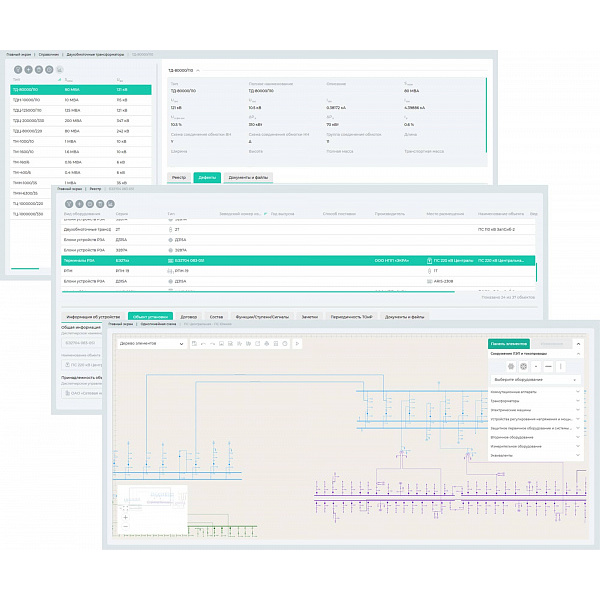The image size is (600, 600).
Task: Click the print icon in the schematic toolbar
Action: (x=267, y=344)
